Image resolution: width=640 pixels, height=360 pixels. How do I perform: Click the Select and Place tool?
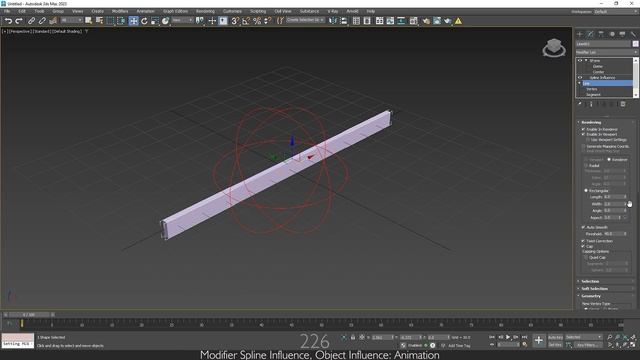tap(165, 21)
